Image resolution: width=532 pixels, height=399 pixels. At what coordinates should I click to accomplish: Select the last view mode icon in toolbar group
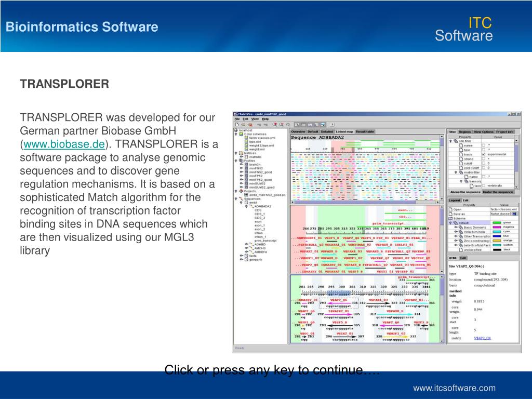323,125
